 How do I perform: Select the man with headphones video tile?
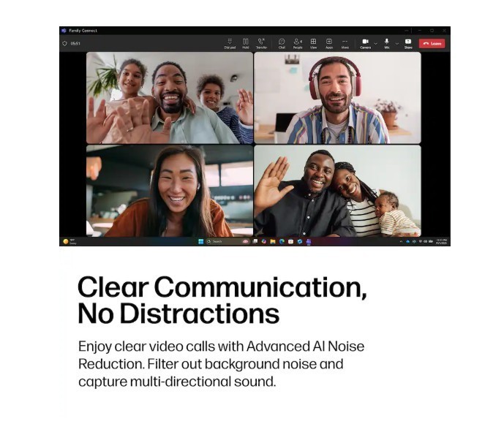337,98
